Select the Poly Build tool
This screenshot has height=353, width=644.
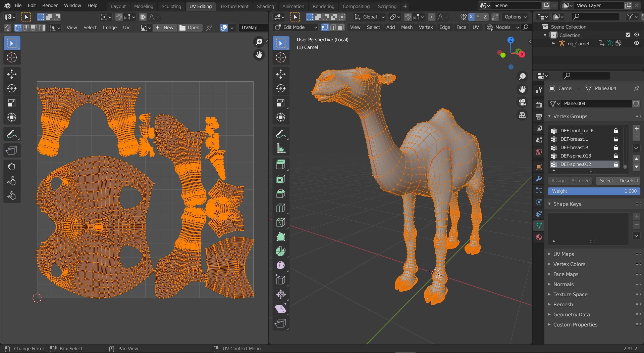tap(281, 237)
